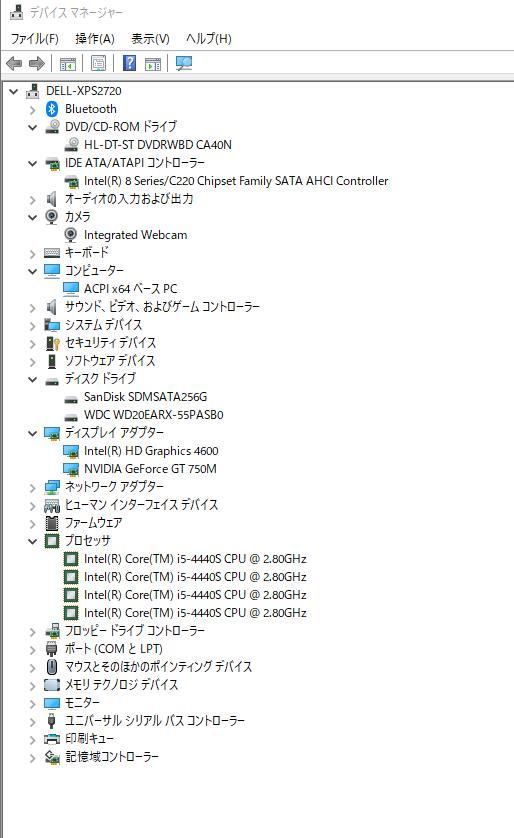Click the SanDisk SDMSATA256G drive icon
Viewport: 514px width, 838px height.
click(71, 398)
